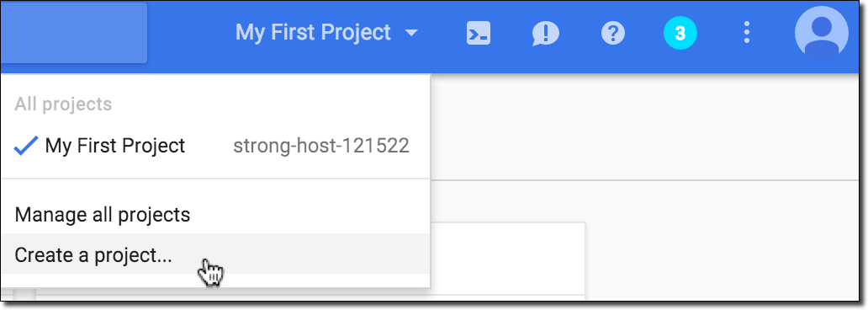Click My First Project title in header
This screenshot has height=310, width=868.
point(314,32)
